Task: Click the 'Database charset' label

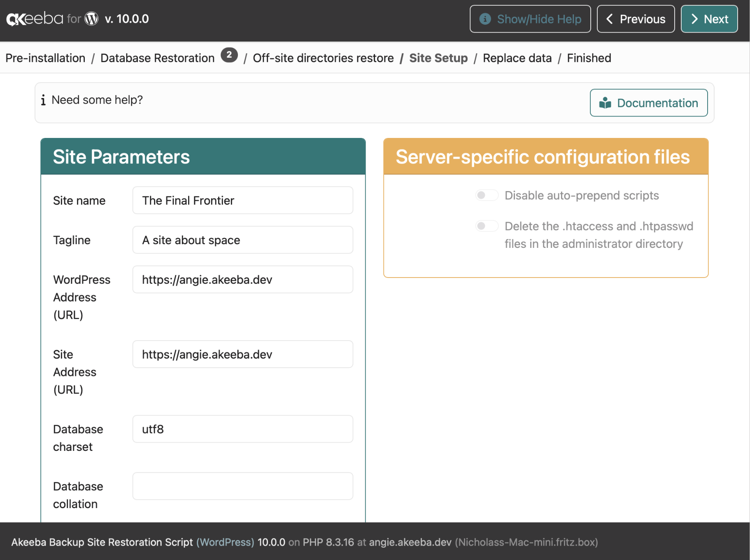Action: 78,438
